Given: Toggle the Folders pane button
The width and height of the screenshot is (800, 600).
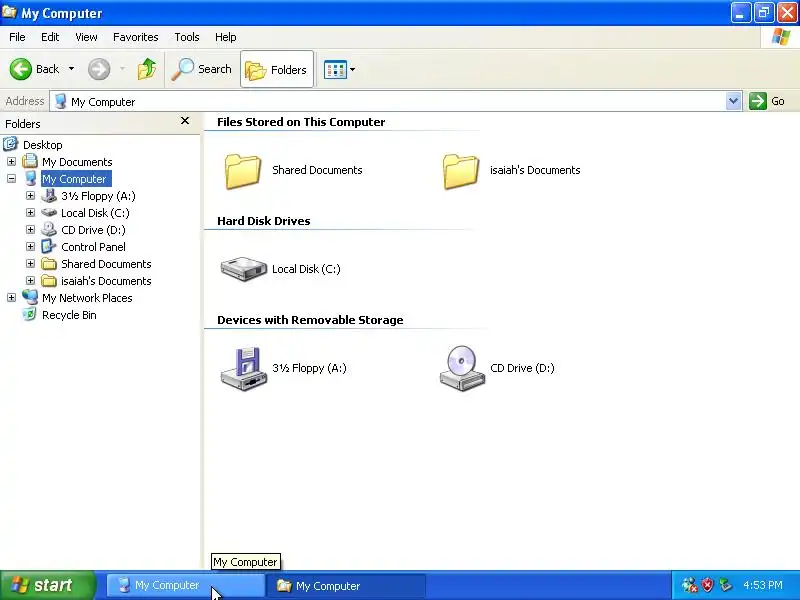Looking at the screenshot, I should (277, 69).
